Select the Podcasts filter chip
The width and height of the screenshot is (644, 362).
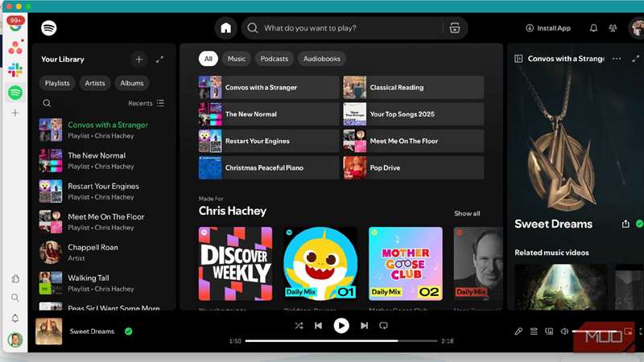click(x=274, y=59)
